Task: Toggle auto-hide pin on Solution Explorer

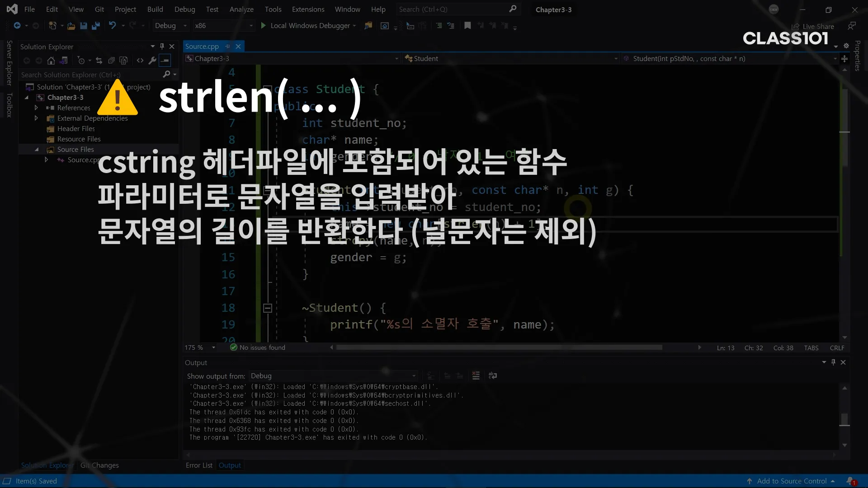Action: click(162, 47)
